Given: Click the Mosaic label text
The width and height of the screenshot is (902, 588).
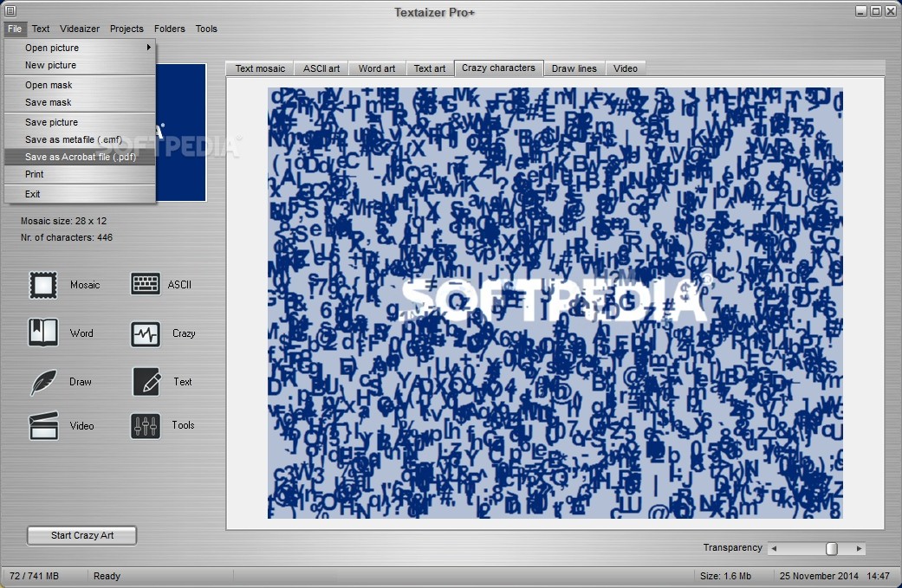Looking at the screenshot, I should point(85,285).
